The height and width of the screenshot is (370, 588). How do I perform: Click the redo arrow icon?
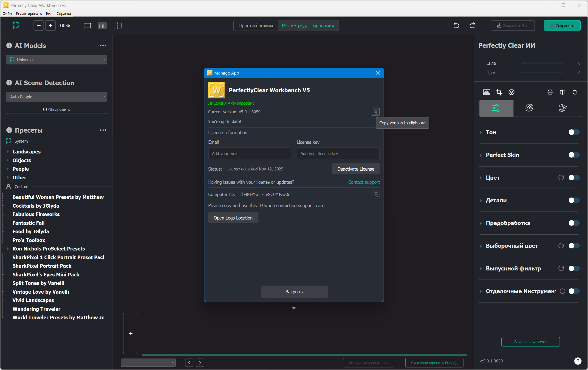pyautogui.click(x=472, y=25)
